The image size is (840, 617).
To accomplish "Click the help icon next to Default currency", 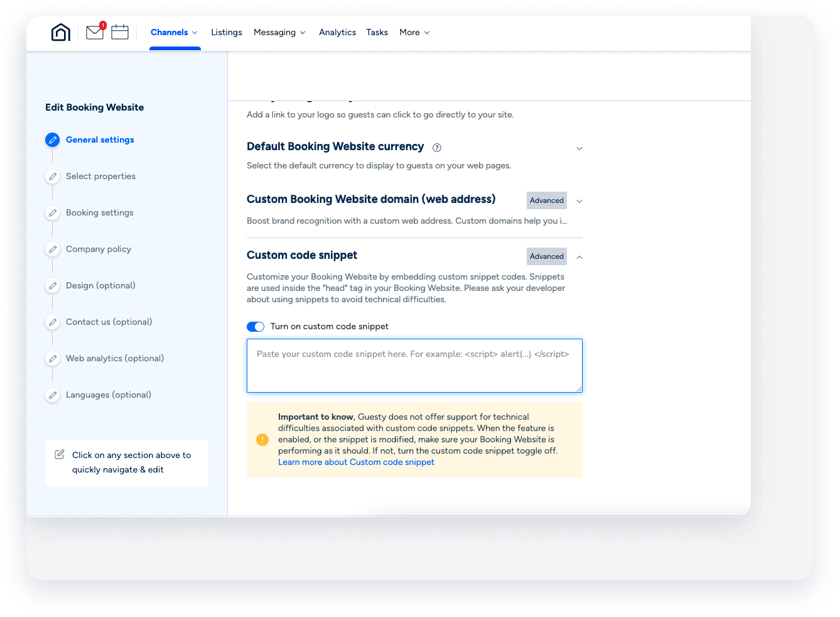I will (437, 148).
